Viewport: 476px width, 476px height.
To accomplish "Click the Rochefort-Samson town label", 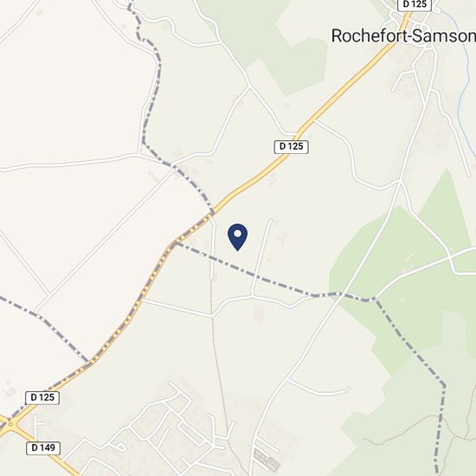I will coord(403,35).
